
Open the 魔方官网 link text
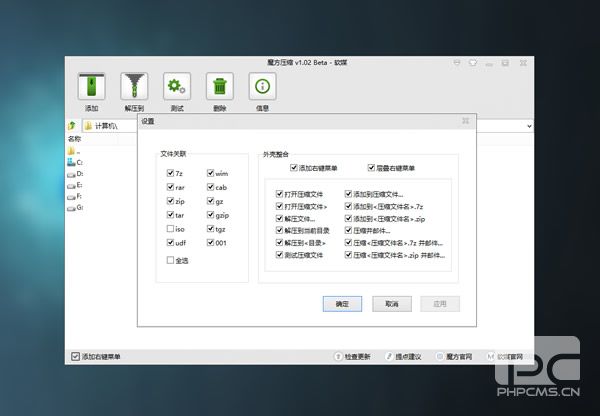click(x=459, y=357)
